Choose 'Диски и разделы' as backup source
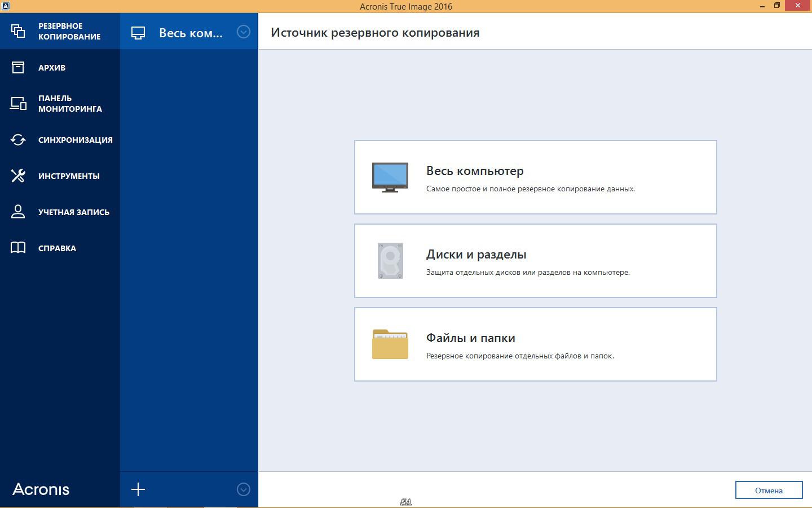 (x=535, y=261)
